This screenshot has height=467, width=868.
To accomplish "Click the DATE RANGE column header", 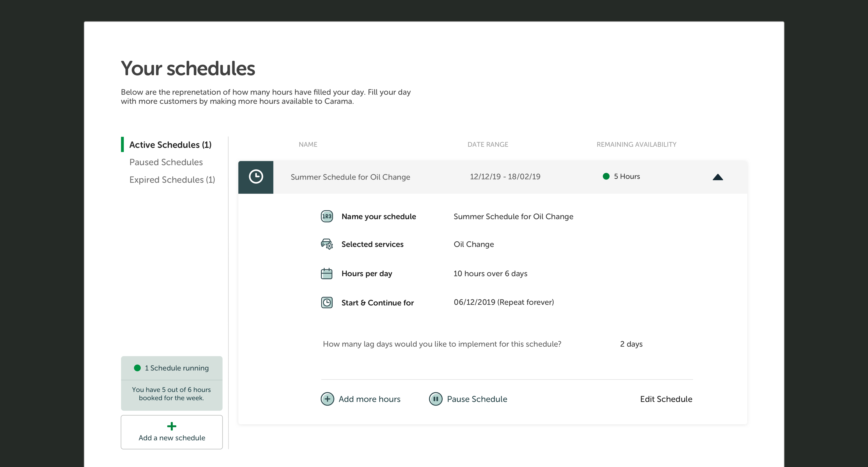I will 488,144.
